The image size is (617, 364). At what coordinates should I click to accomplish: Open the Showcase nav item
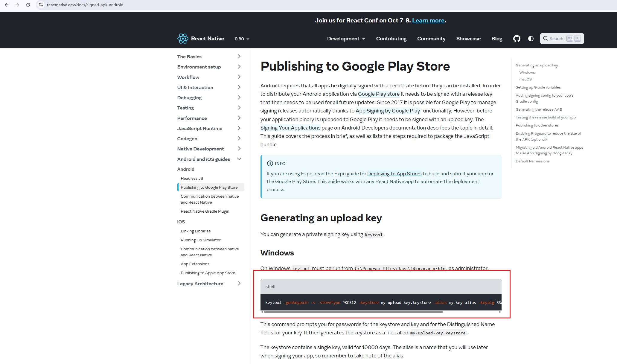(468, 39)
